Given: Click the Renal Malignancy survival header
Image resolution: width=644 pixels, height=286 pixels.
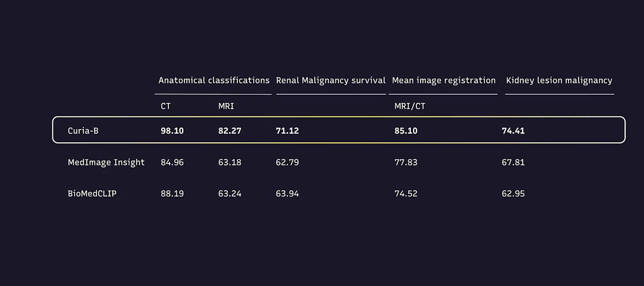Looking at the screenshot, I should (331, 81).
